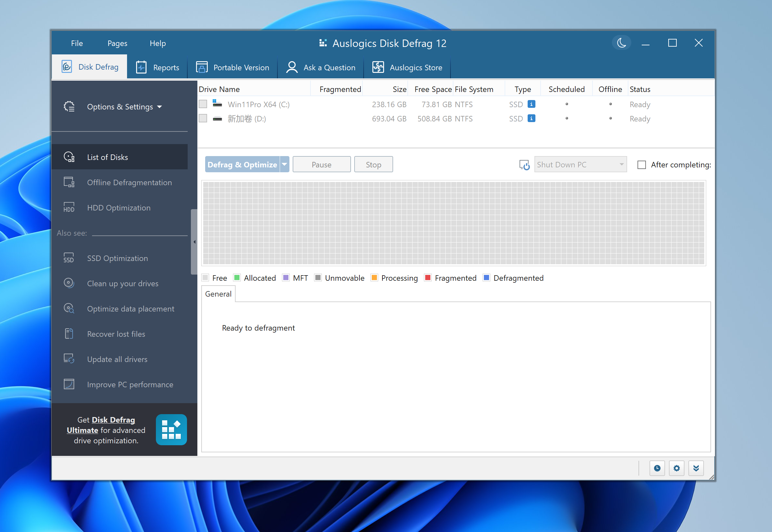The image size is (772, 532).
Task: Collapse the sidebar using the side arrow handle
Action: click(x=194, y=242)
